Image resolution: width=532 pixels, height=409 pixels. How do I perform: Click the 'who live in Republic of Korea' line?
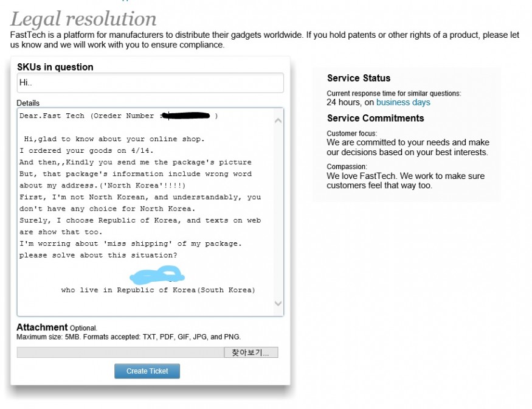(158, 290)
